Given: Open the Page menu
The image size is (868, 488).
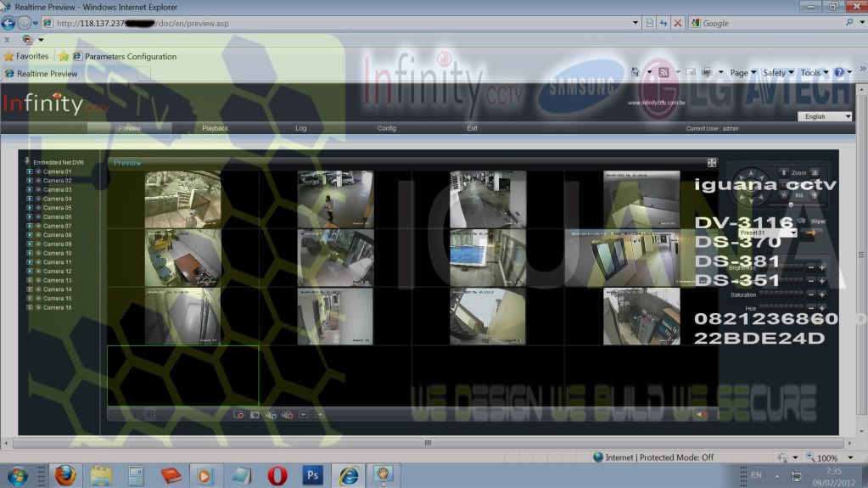Looking at the screenshot, I should pos(742,72).
